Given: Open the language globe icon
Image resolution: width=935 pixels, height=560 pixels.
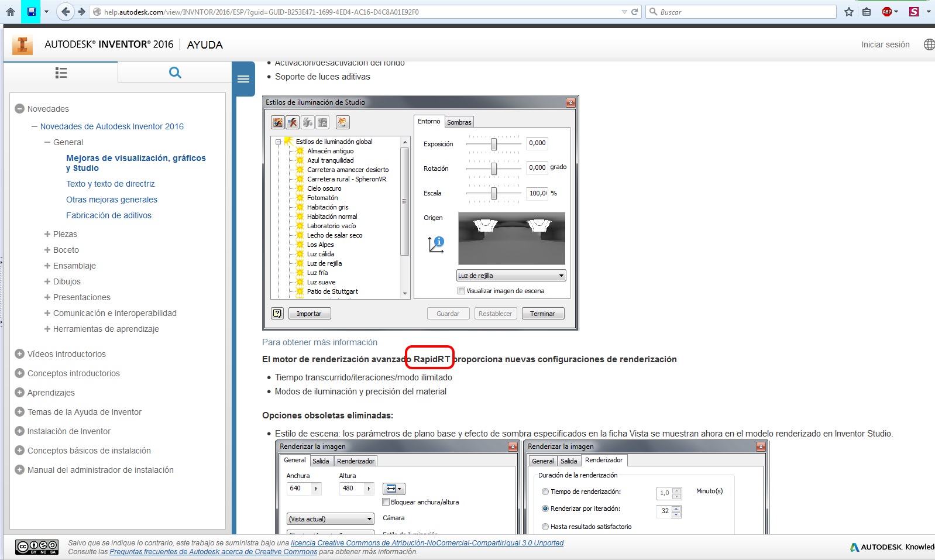Looking at the screenshot, I should (x=929, y=44).
